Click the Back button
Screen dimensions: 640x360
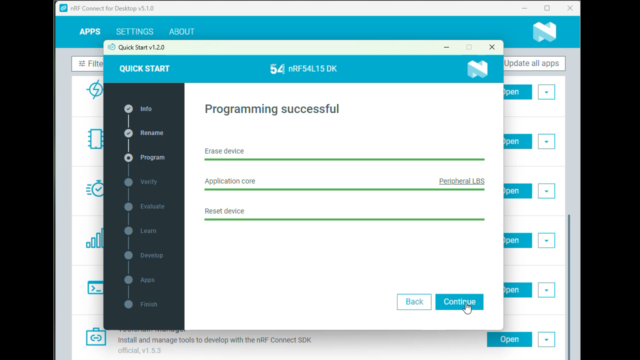tap(414, 302)
